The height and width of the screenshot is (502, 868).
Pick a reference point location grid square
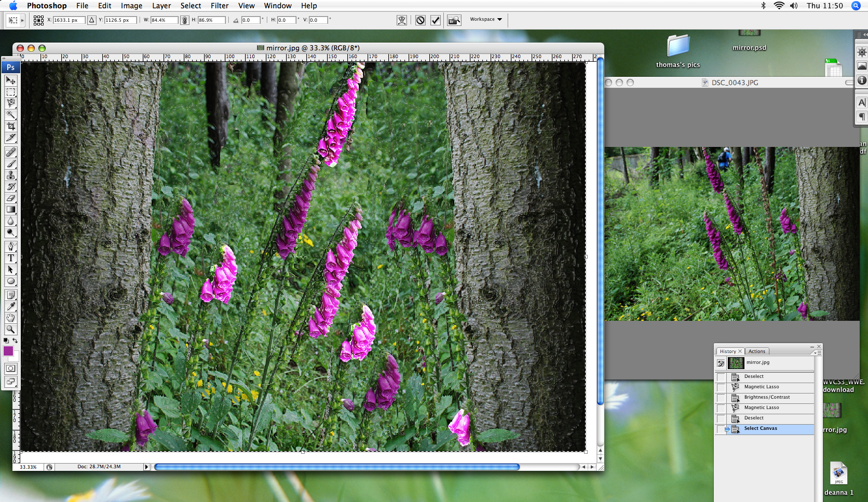(x=38, y=20)
